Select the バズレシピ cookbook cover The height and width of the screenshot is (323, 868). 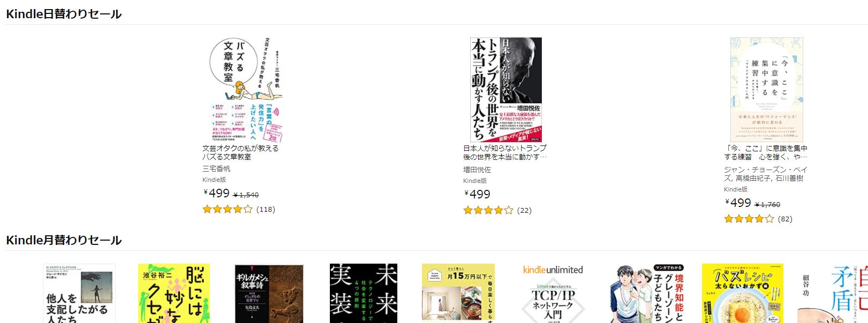[743, 293]
